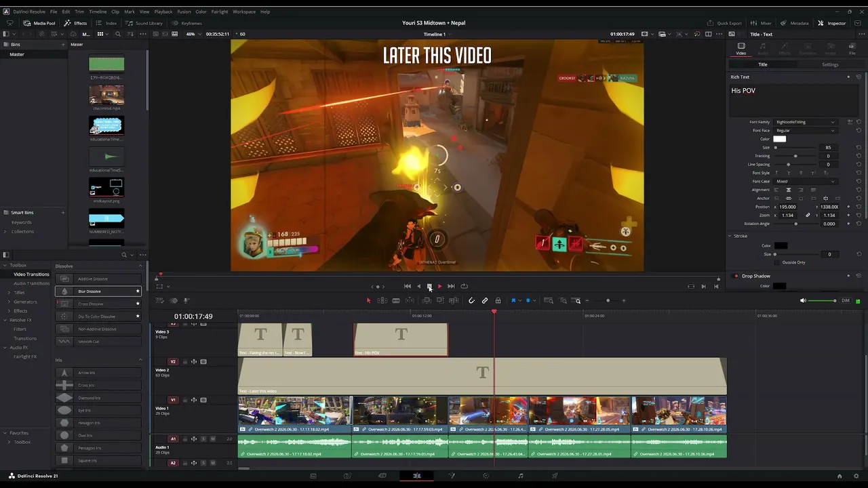Collapse the Dissolve transitions group
This screenshot has height=488, width=868.
click(140, 266)
